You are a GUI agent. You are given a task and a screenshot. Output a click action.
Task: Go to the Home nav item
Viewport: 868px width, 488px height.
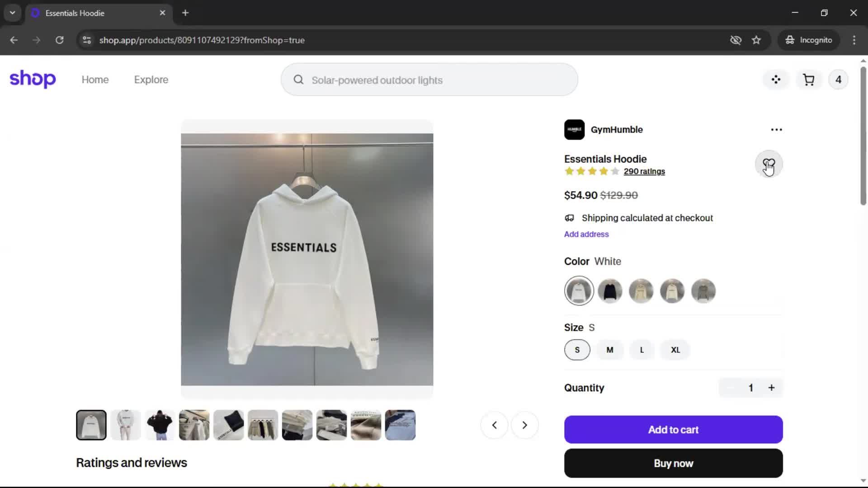pos(95,80)
